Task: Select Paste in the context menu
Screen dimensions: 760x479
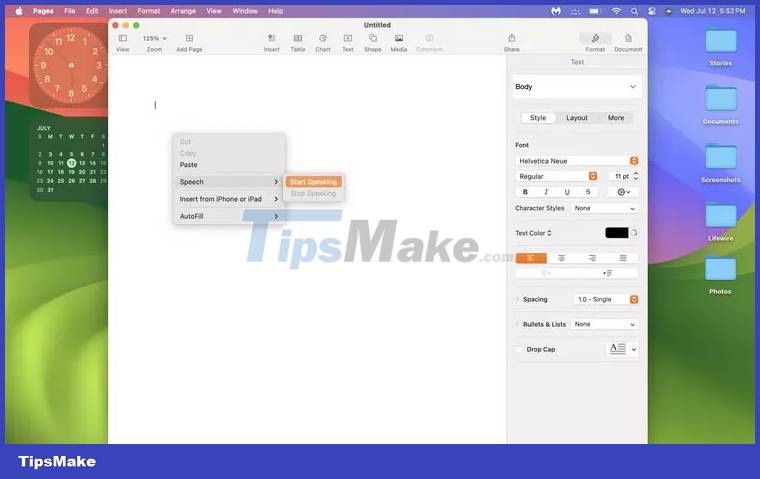Action: [189, 165]
